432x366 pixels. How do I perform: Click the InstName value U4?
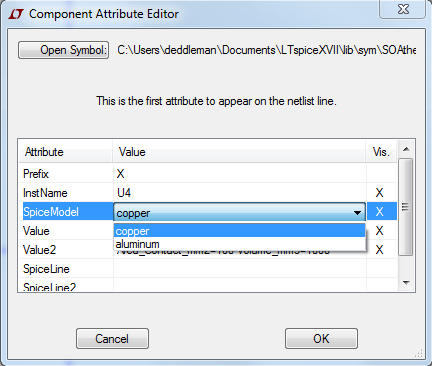pyautogui.click(x=124, y=193)
